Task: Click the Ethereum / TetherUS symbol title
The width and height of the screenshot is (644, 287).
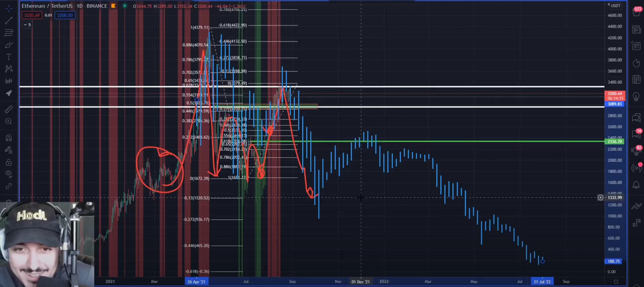Action: click(x=47, y=6)
